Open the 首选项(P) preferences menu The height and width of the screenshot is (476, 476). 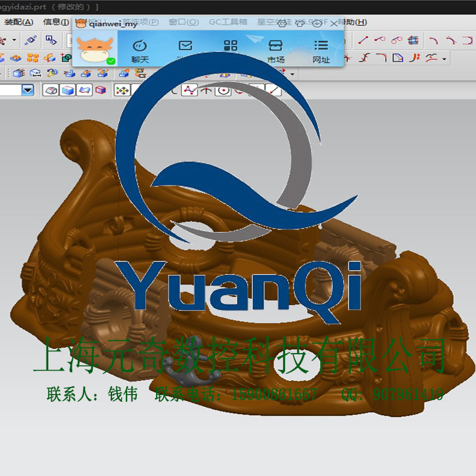point(140,22)
